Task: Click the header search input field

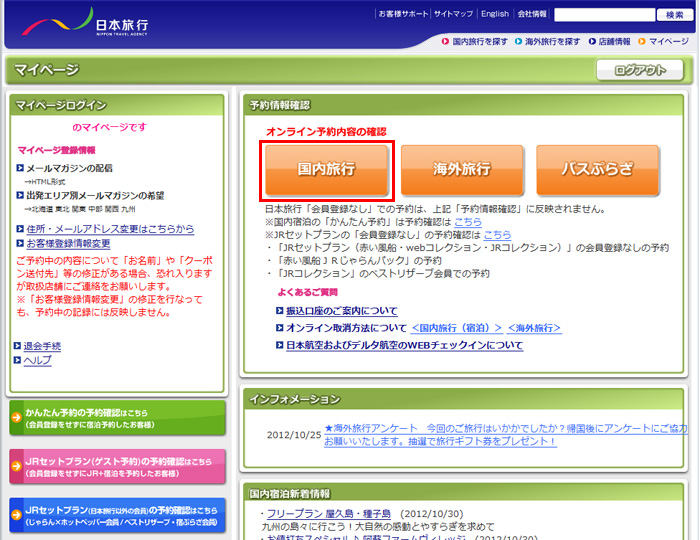Action: point(604,15)
